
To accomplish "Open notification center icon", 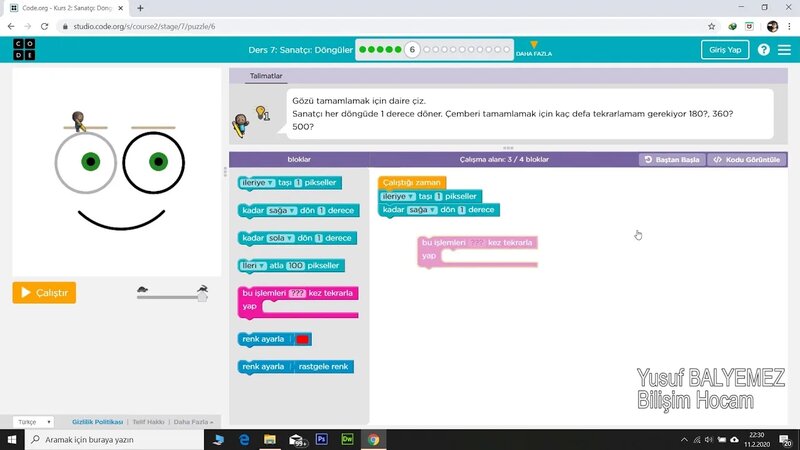I will click(786, 440).
